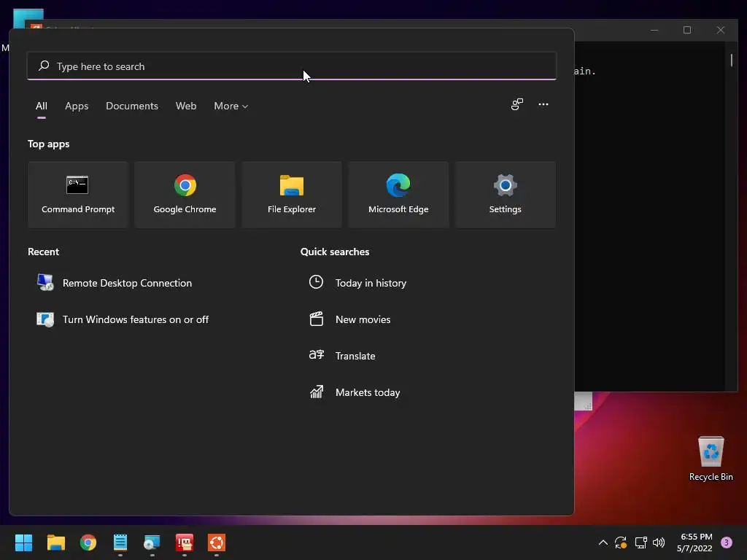Open network status icon in system tray

click(x=640, y=542)
